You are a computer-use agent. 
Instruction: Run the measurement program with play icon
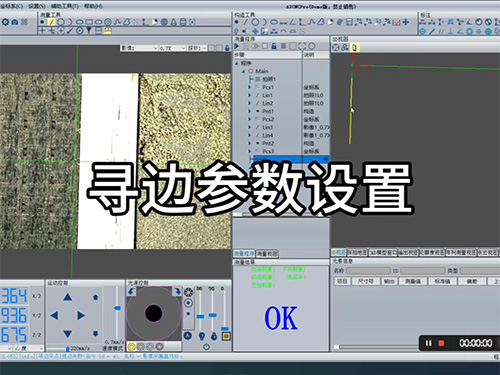pos(237,46)
